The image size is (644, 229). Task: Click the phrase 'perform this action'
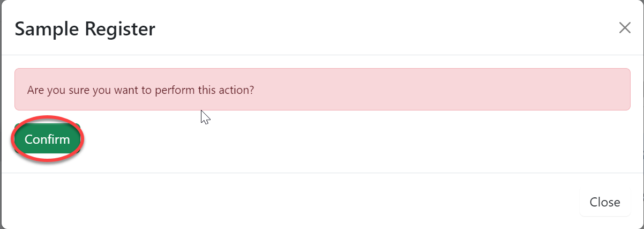[204, 90]
